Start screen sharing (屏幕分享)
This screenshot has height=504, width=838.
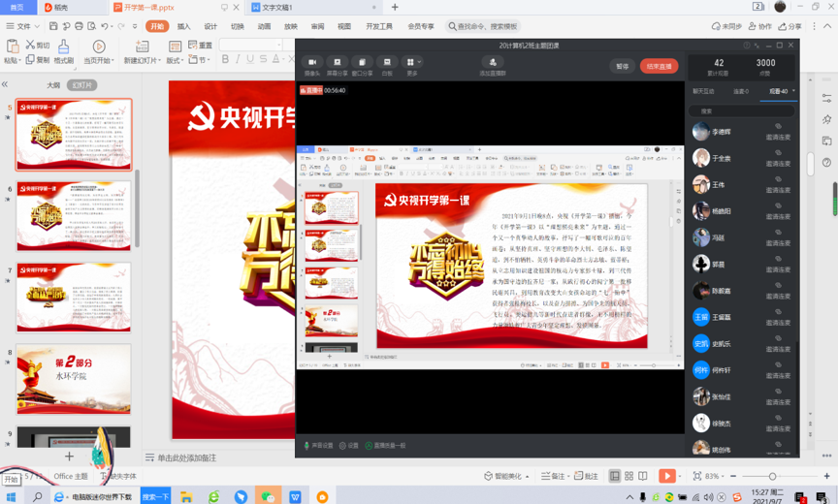338,65
